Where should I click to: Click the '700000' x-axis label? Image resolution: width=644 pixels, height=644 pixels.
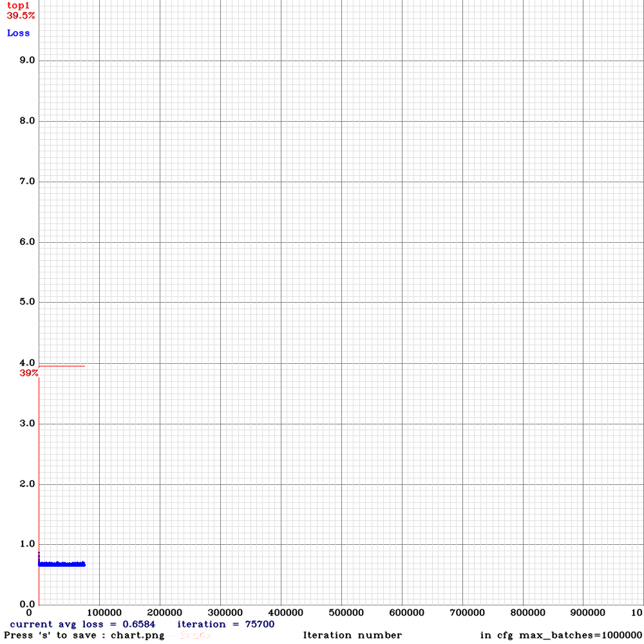[x=468, y=613]
